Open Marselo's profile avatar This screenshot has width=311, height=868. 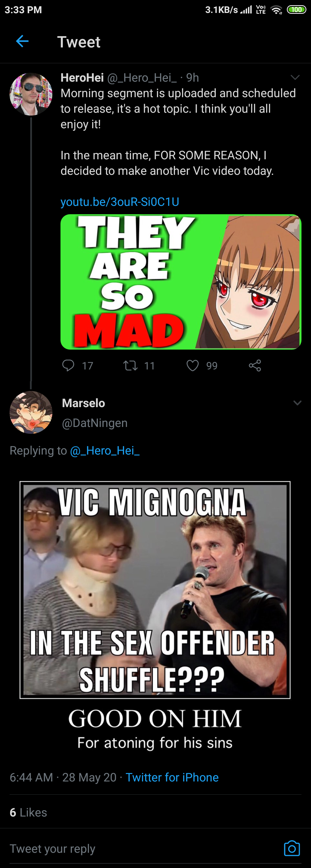[x=31, y=412]
